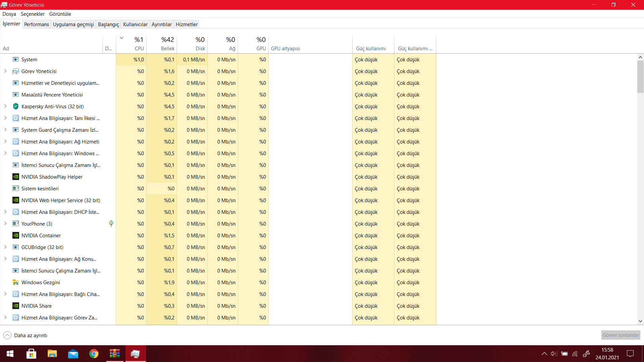Expand the Kaspersky Anti-Virus process row

pos(5,106)
